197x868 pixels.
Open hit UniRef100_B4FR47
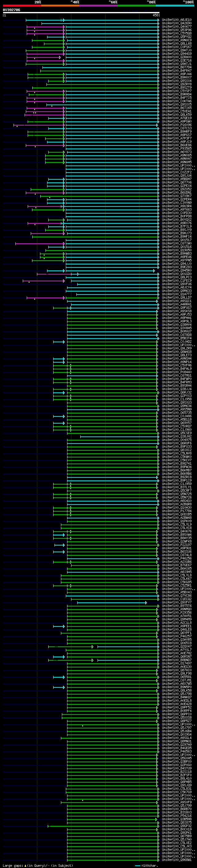(x=176, y=71)
